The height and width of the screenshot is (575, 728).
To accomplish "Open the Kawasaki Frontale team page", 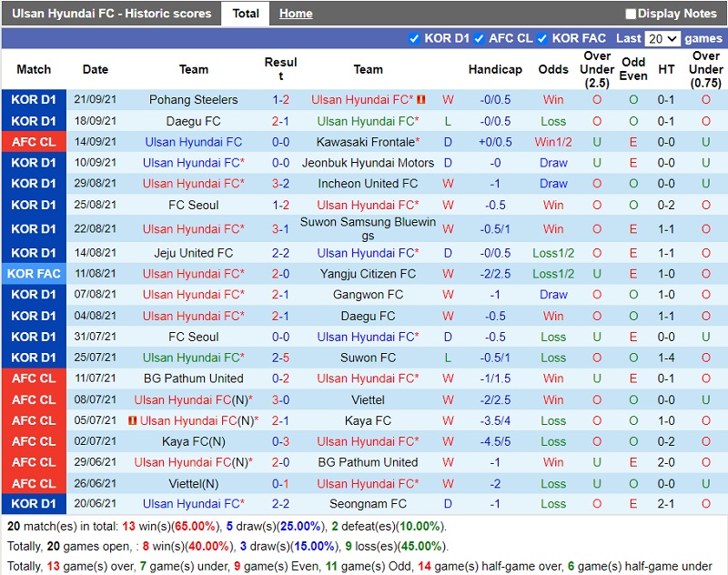I will click(366, 142).
